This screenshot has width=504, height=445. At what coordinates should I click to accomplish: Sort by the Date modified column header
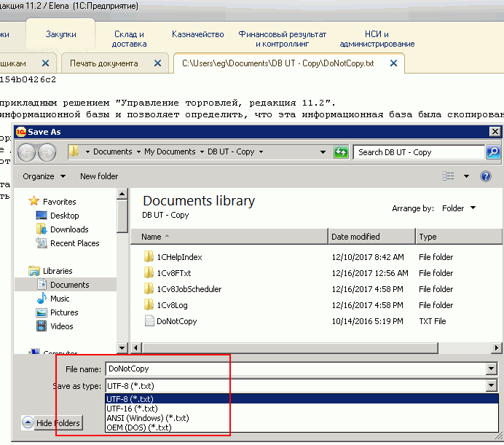pyautogui.click(x=371, y=237)
